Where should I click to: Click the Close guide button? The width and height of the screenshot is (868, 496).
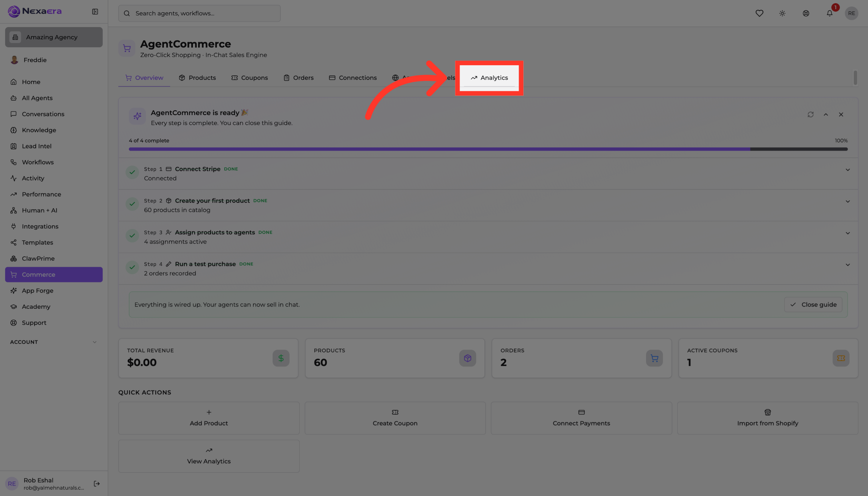pos(813,305)
